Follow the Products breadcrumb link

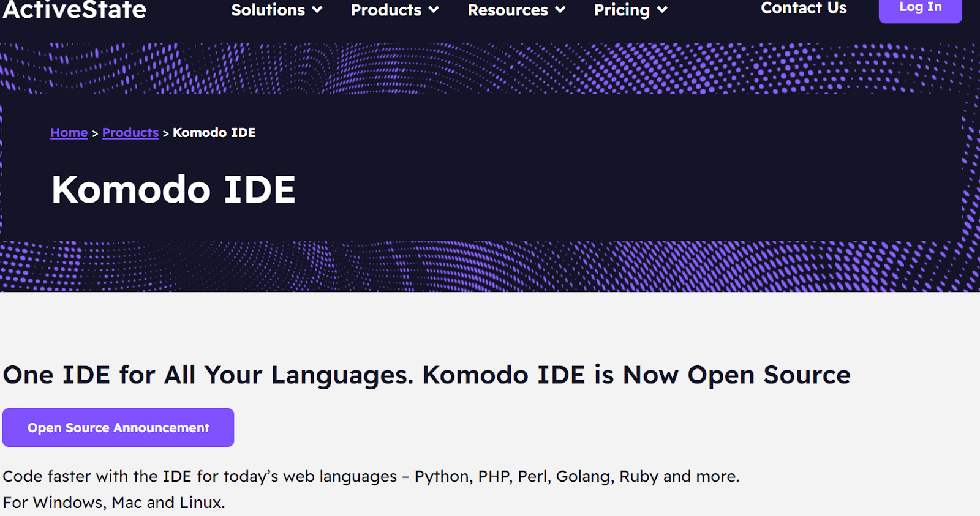130,132
